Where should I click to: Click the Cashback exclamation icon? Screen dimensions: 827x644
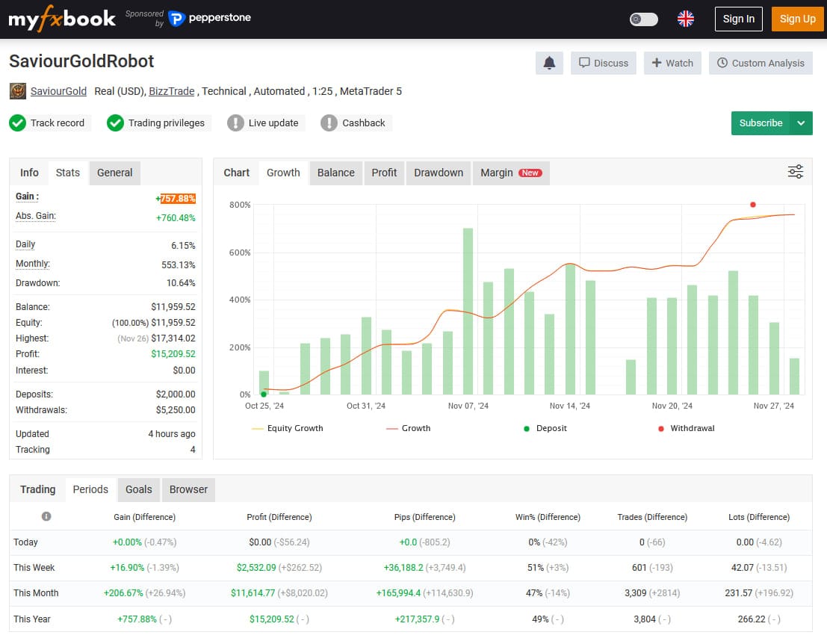point(329,123)
